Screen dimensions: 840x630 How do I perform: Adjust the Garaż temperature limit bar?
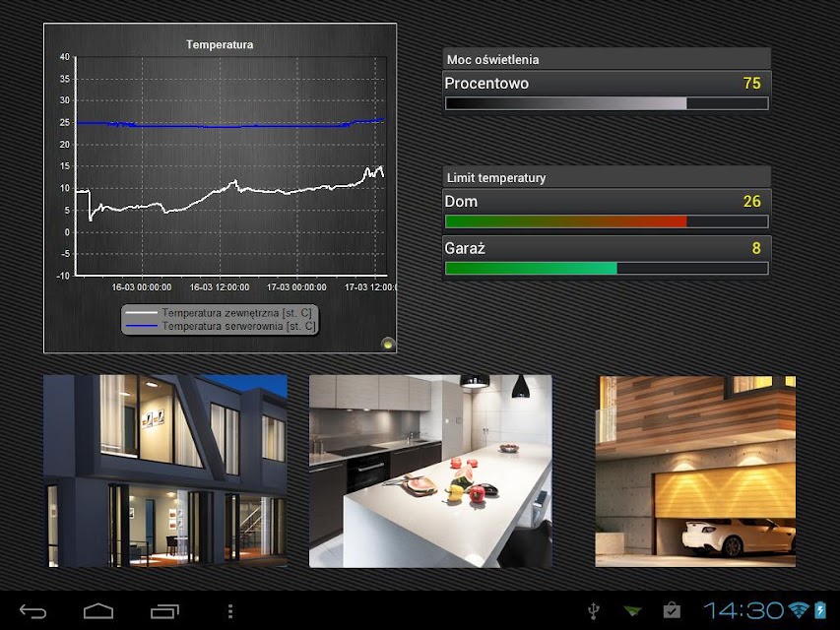point(607,268)
